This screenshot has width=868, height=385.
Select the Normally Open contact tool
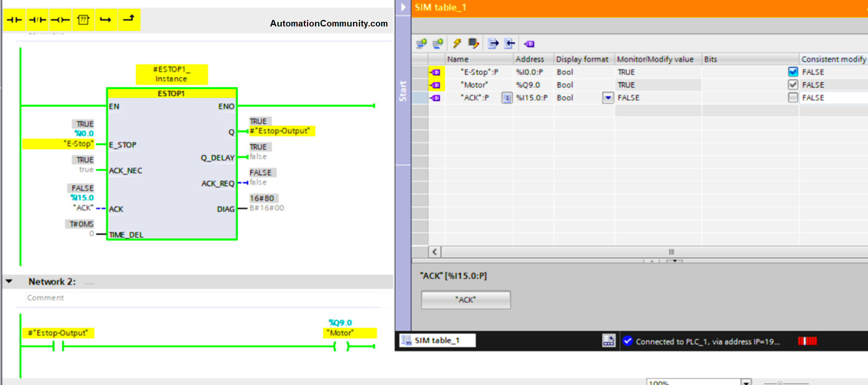[x=14, y=19]
